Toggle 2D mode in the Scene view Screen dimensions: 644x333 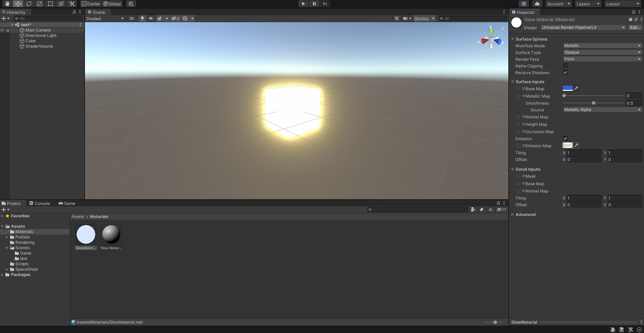tap(132, 18)
